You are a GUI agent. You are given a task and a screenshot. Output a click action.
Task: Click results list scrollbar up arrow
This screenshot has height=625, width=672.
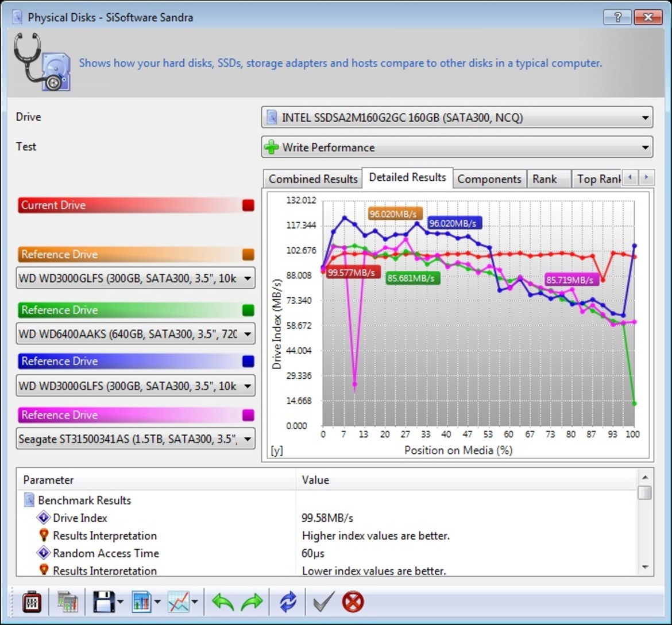pos(644,477)
